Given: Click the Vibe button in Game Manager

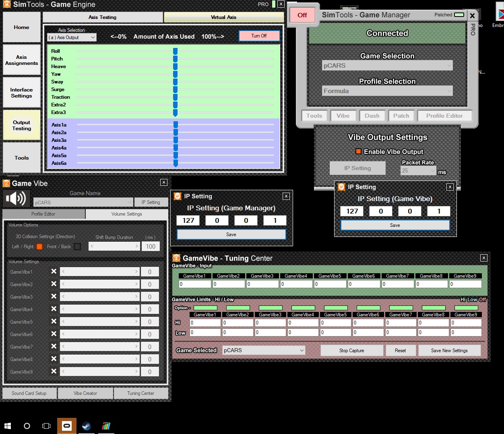Looking at the screenshot, I should point(343,116).
